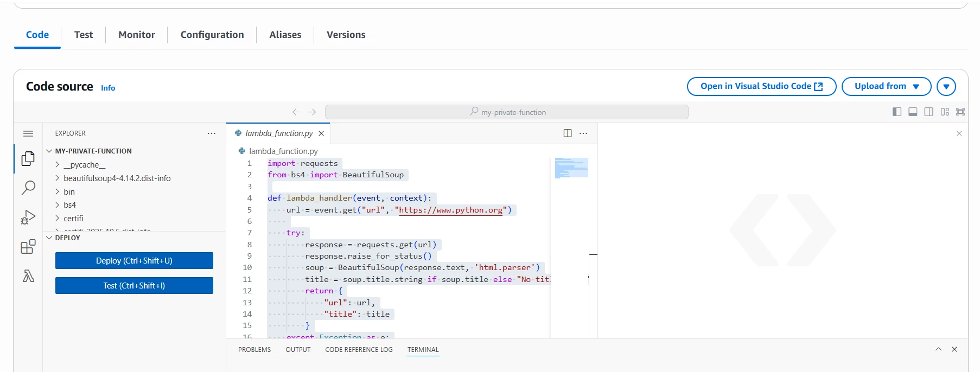
Task: Close the right side panel
Action: coord(959,133)
